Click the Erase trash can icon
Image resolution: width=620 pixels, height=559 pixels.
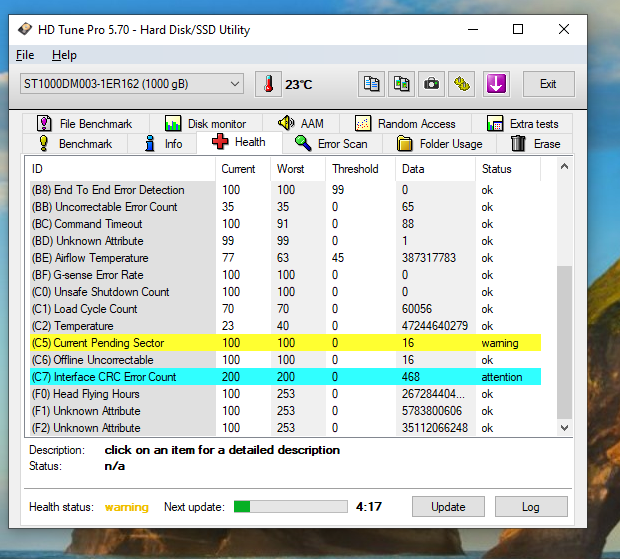[518, 144]
